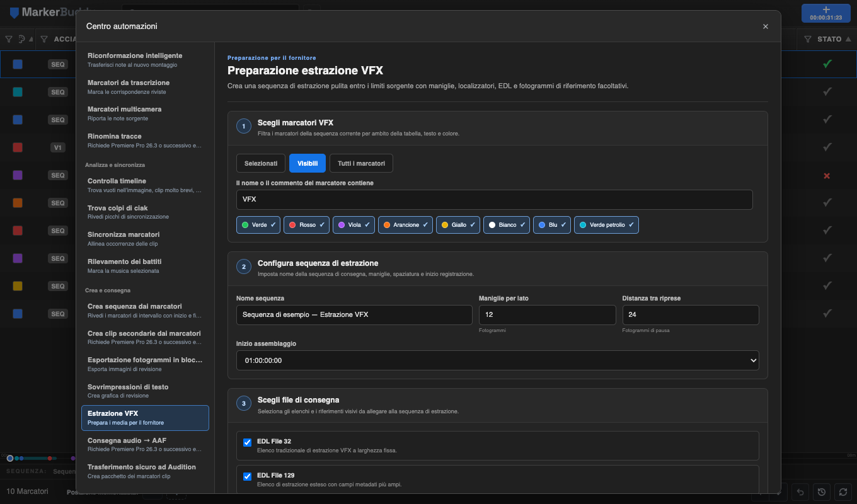Select the Visibili marker scope button
The image size is (857, 504).
coord(308,163)
